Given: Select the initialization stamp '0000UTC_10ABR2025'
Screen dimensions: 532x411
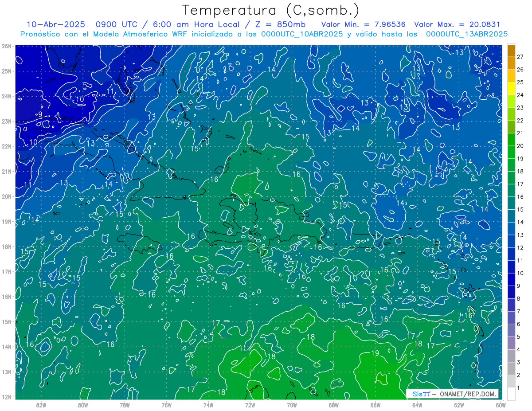Looking at the screenshot, I should tap(302, 34).
